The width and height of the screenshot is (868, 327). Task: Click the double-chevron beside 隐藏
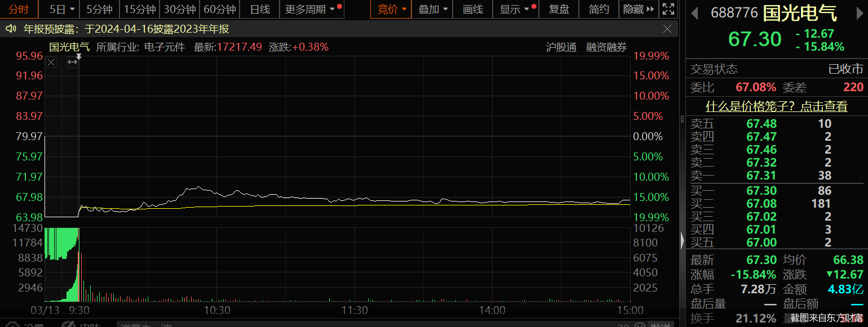pos(650,9)
